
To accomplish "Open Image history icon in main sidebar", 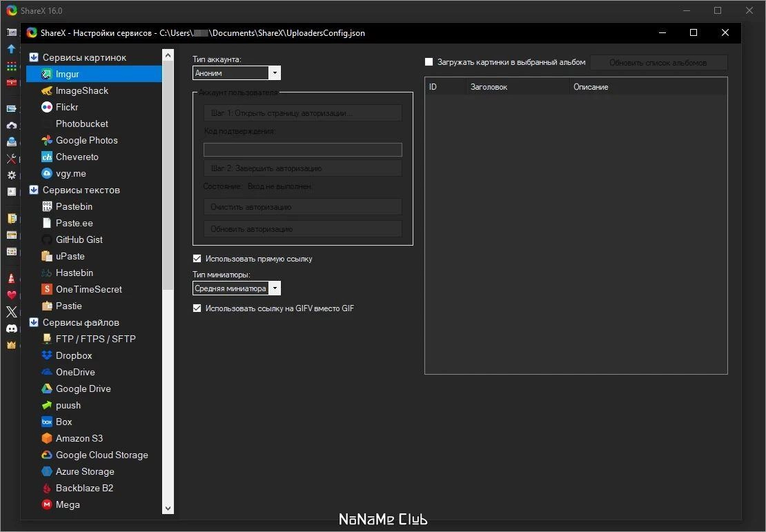I will tap(11, 252).
